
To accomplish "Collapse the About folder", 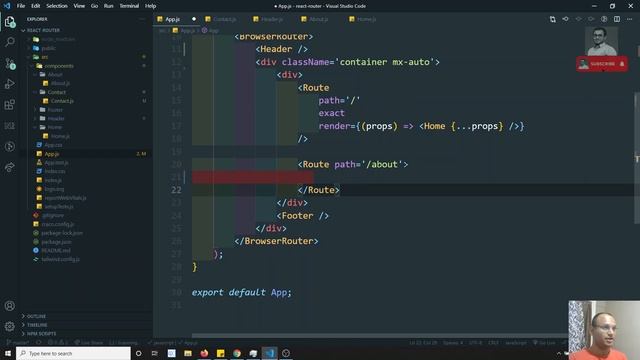I will (55, 75).
